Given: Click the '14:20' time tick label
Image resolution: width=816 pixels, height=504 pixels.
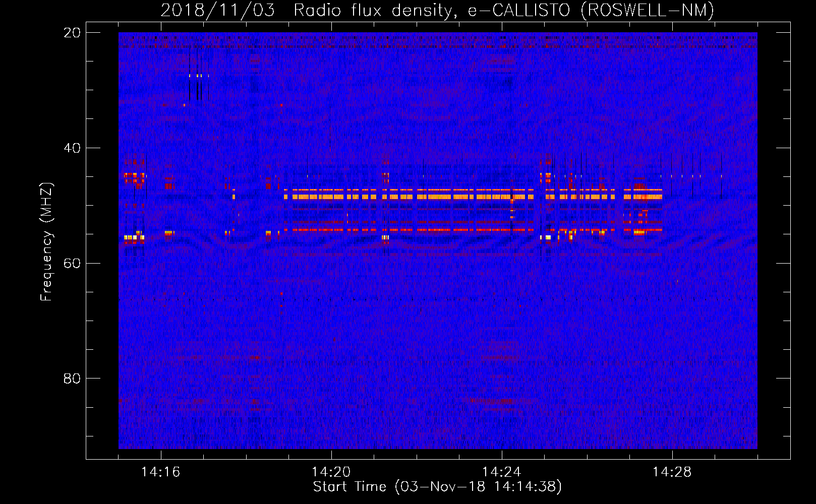Looking at the screenshot, I should (331, 472).
